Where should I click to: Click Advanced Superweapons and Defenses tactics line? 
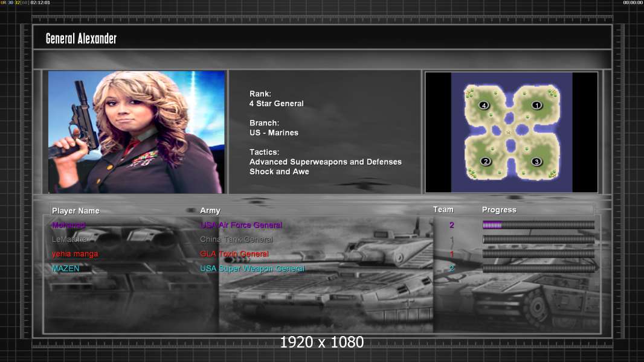click(325, 162)
